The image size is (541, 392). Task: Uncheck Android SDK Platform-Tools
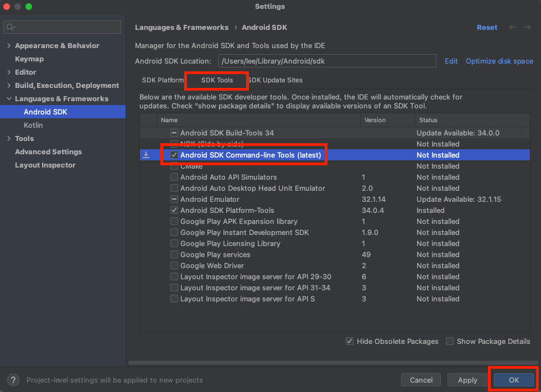[x=174, y=210]
